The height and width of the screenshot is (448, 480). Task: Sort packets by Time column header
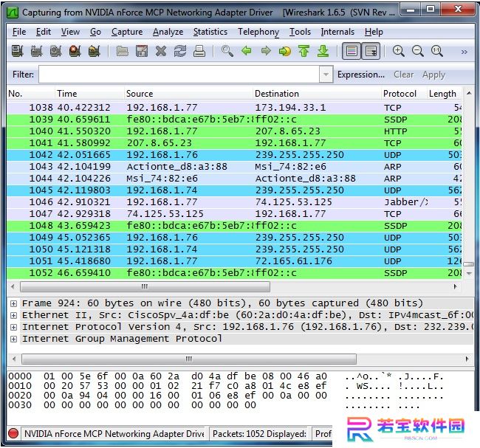[x=89, y=94]
